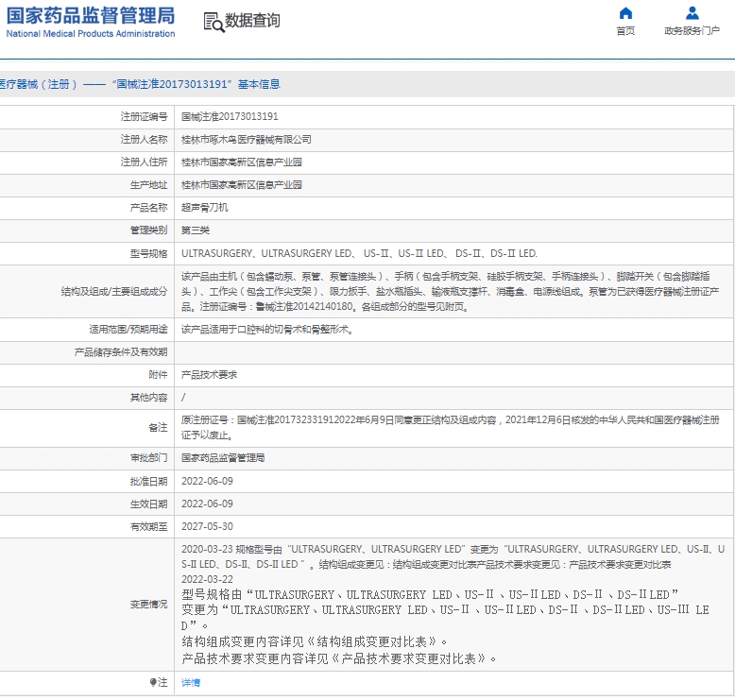Click the pin icon beside 注
735x700 pixels.
pyautogui.click(x=153, y=682)
